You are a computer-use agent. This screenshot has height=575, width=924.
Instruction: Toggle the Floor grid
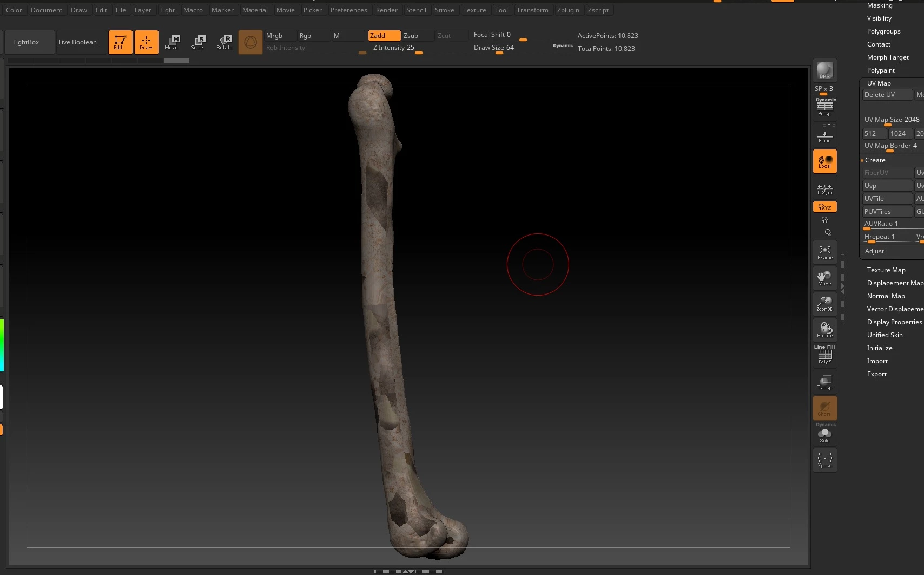click(824, 135)
